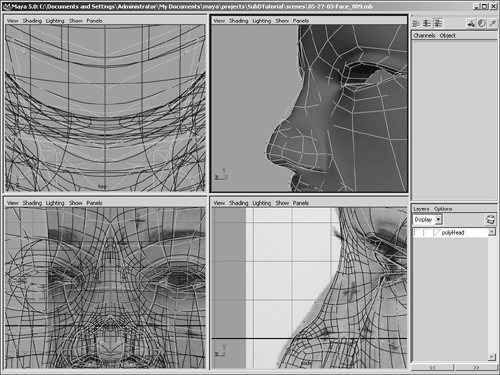Click the hyperbolic arrow icon in Channel Box
This screenshot has height=375, width=500.
[x=492, y=23]
